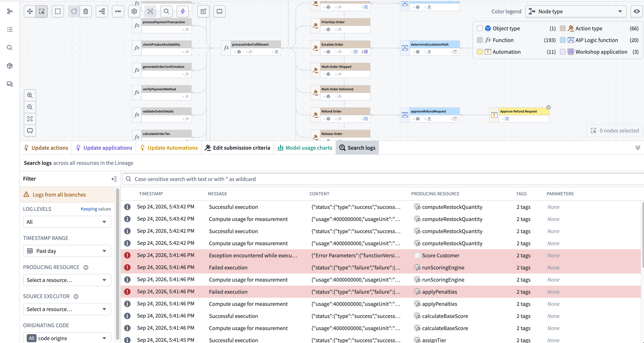Check the Object type legend checkbox
This screenshot has width=644, height=343.
[x=480, y=28]
